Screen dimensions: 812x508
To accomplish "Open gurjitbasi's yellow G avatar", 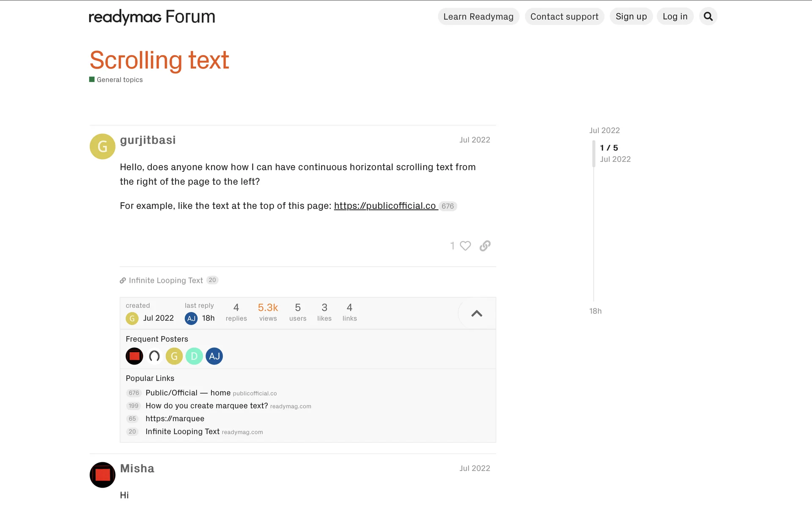I will click(102, 146).
